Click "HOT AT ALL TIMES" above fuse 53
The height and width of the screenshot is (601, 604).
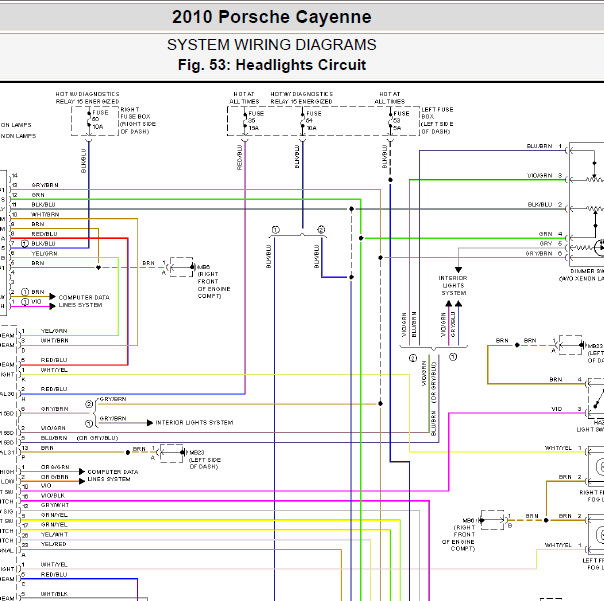click(x=390, y=98)
